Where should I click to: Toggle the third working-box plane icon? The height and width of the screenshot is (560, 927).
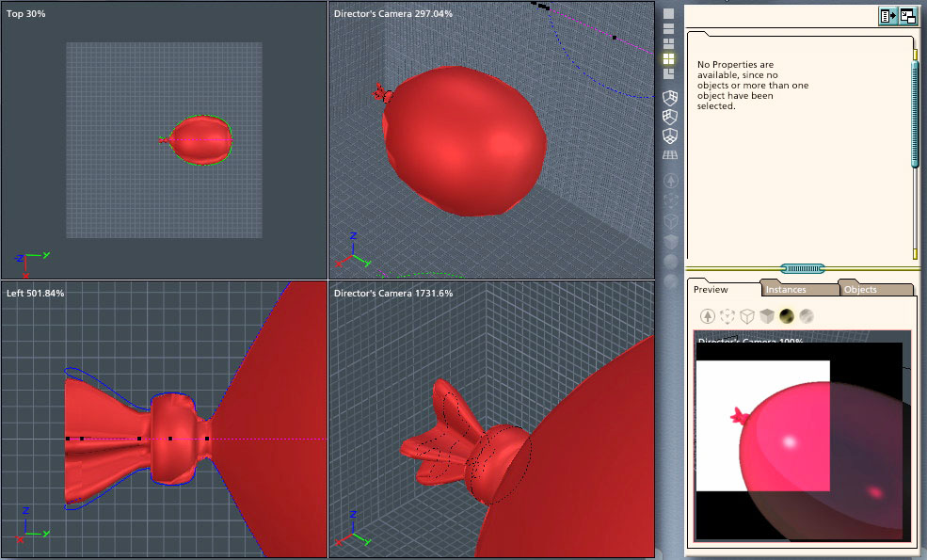(x=670, y=136)
